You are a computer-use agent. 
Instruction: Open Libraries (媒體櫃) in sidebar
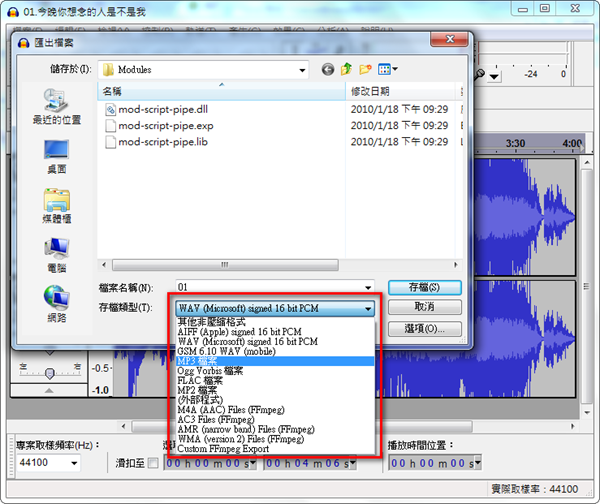(57, 206)
